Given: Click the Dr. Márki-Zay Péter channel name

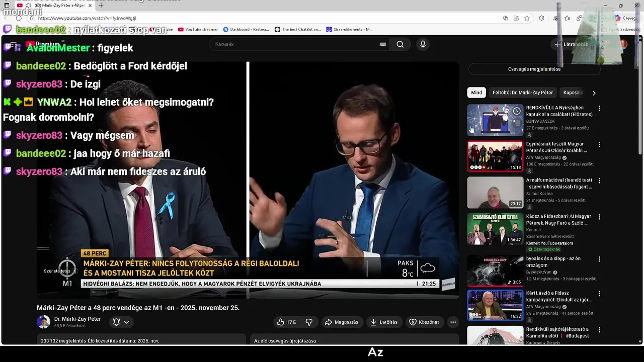Looking at the screenshot, I should pyautogui.click(x=77, y=319).
